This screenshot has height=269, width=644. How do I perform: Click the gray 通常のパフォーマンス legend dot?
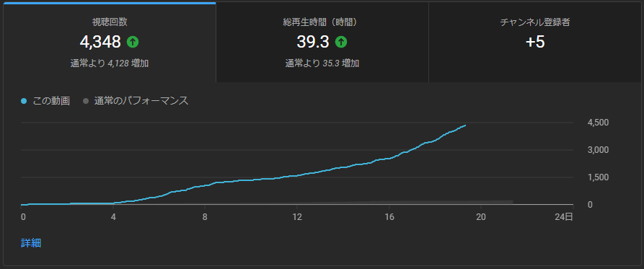85,101
